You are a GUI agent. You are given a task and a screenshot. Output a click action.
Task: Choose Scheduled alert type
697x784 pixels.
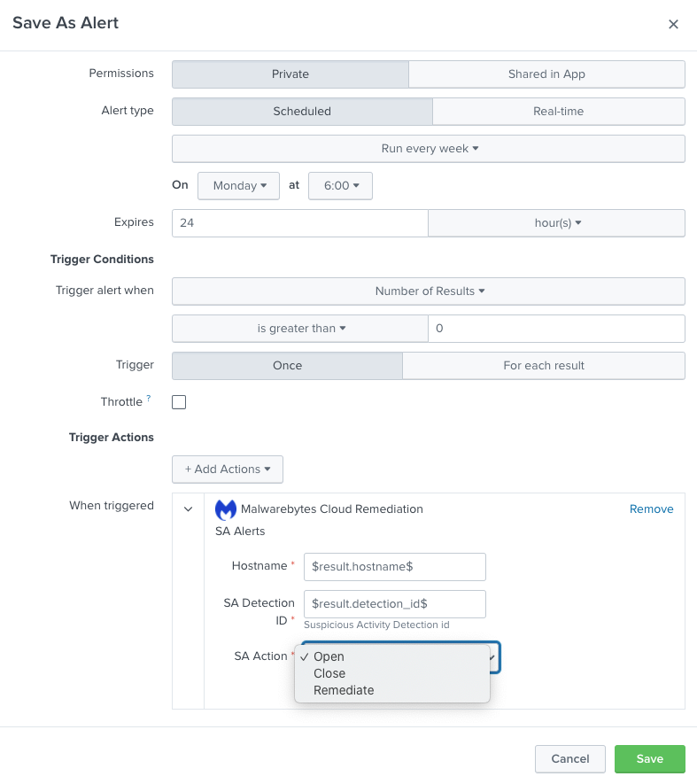[x=302, y=111]
